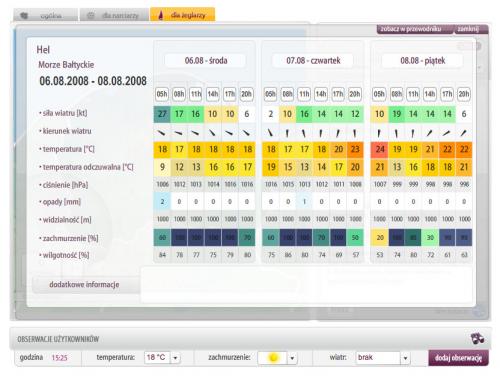The width and height of the screenshot is (500, 376).
Task: Click wind speed cell '27' on Wednesday
Action: point(162,114)
